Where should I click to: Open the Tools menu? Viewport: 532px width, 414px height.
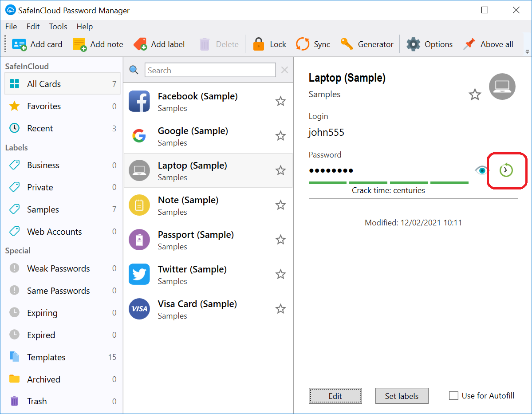[x=58, y=27]
